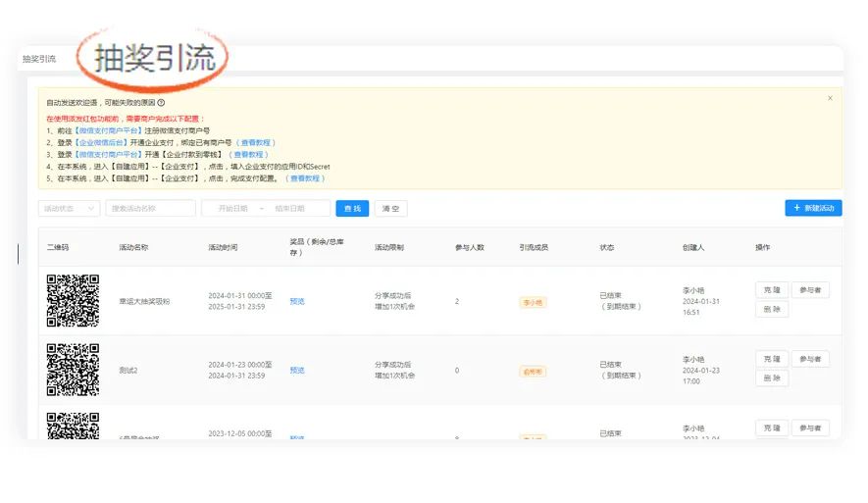Close the yellow notice banner
This screenshot has width=868, height=503.
point(830,98)
